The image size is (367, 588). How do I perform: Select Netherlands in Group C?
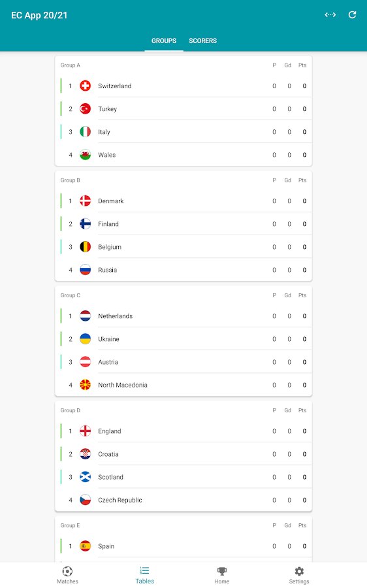(x=183, y=316)
